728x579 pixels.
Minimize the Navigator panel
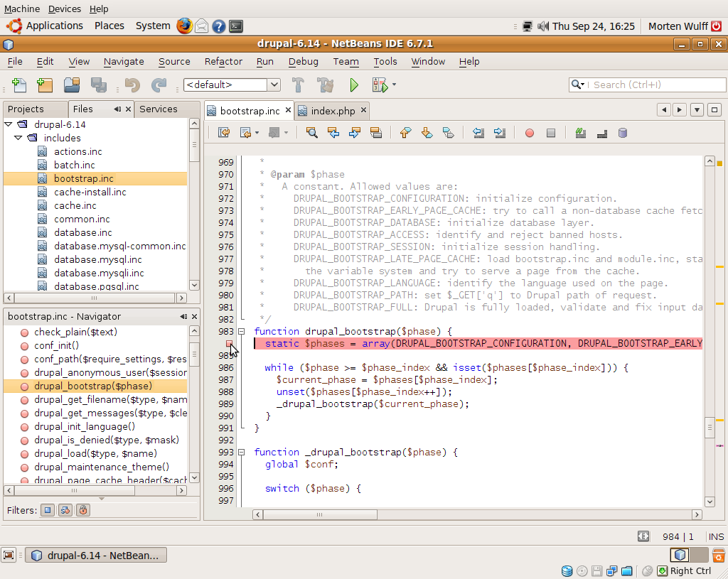click(184, 316)
